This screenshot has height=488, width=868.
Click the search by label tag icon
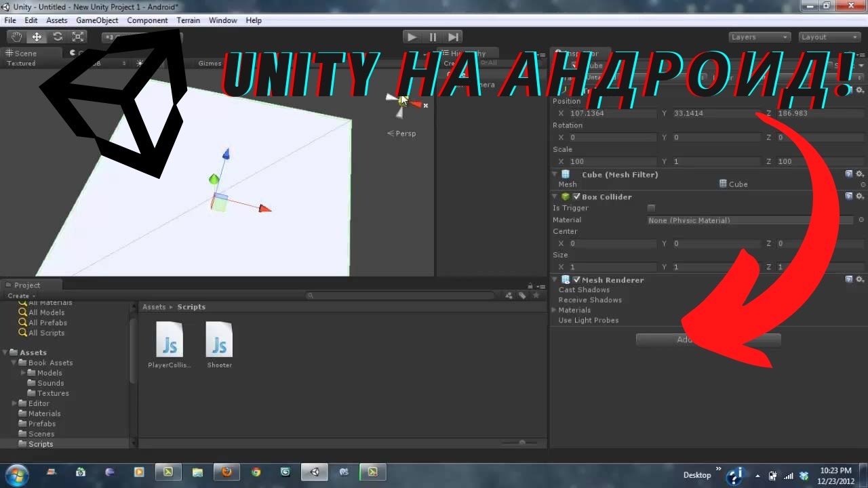(522, 296)
